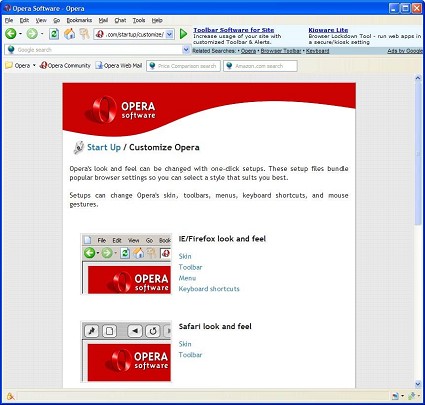The height and width of the screenshot is (405, 425).
Task: Click the Opera related search link
Action: pyautogui.click(x=248, y=51)
